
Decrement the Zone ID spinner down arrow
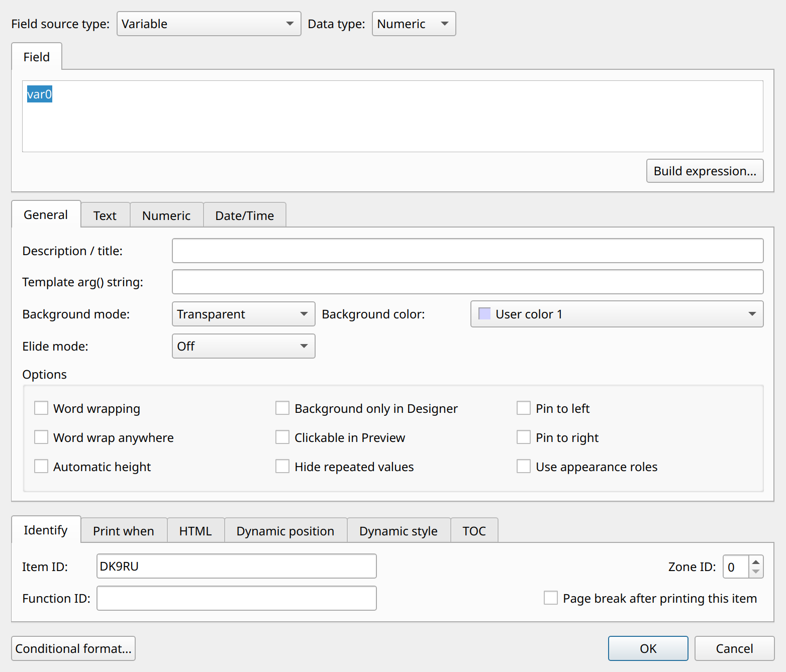pyautogui.click(x=755, y=572)
